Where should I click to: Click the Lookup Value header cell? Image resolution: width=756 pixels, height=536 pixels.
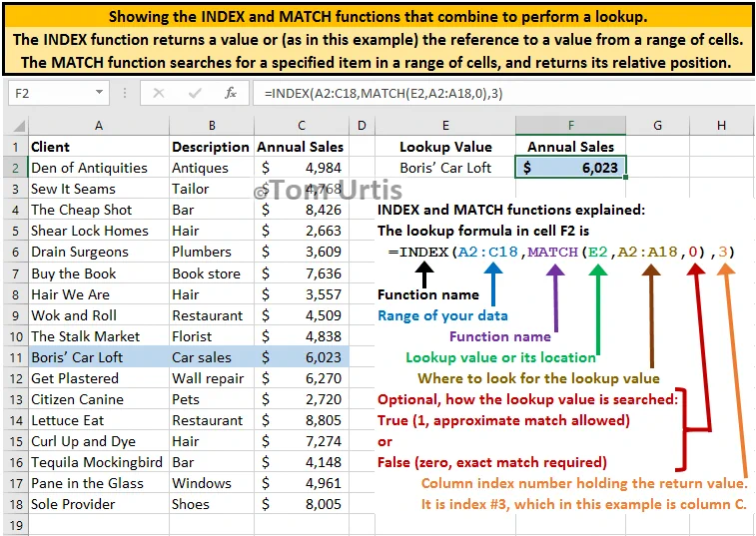pos(445,147)
